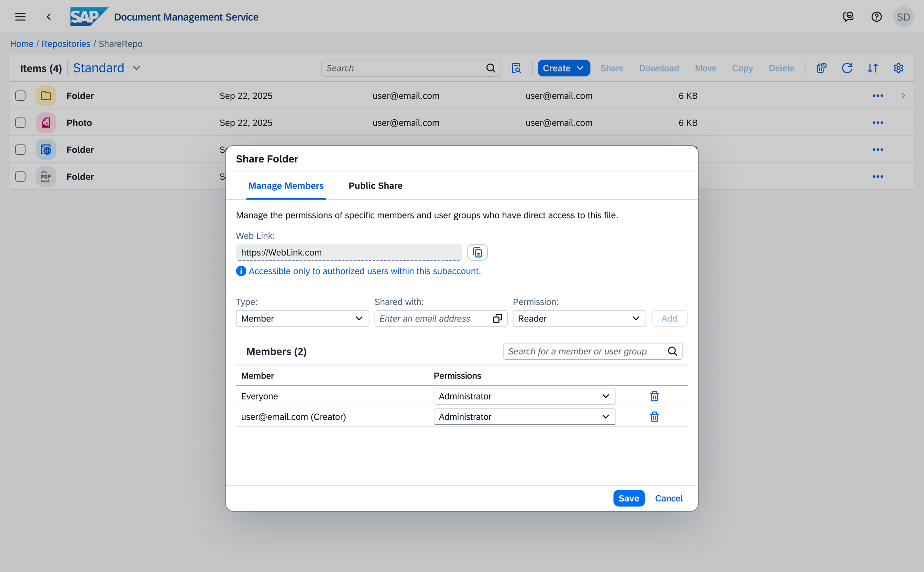
Task: Click the Everyone member name
Action: pos(259,396)
